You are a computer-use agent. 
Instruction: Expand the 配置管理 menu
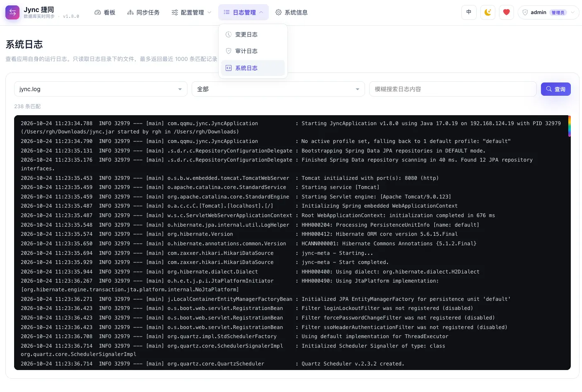pyautogui.click(x=191, y=12)
